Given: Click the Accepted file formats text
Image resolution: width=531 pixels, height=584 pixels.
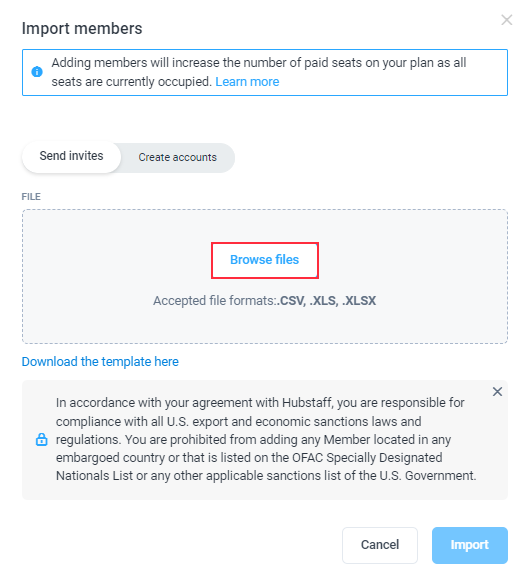Looking at the screenshot, I should (265, 301).
